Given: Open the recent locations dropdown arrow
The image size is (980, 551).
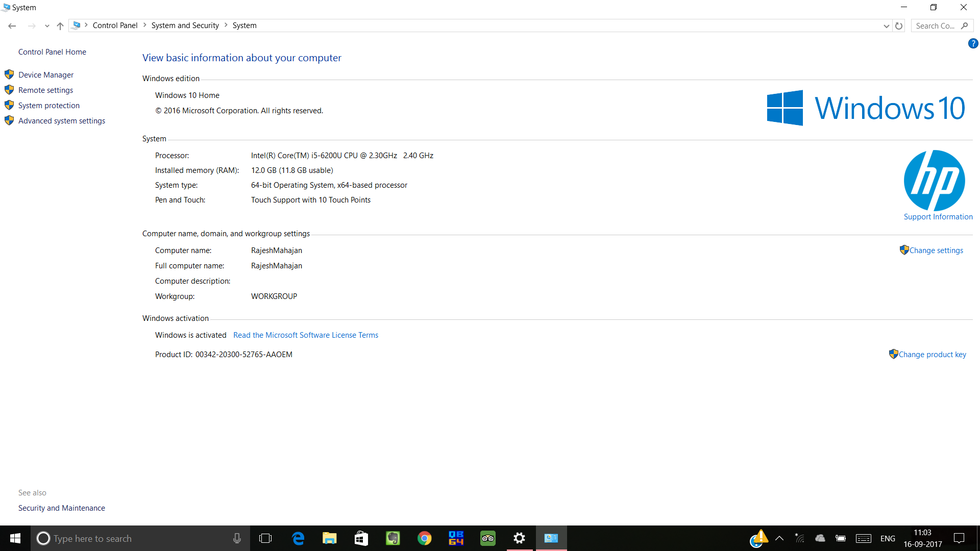Looking at the screenshot, I should point(47,26).
